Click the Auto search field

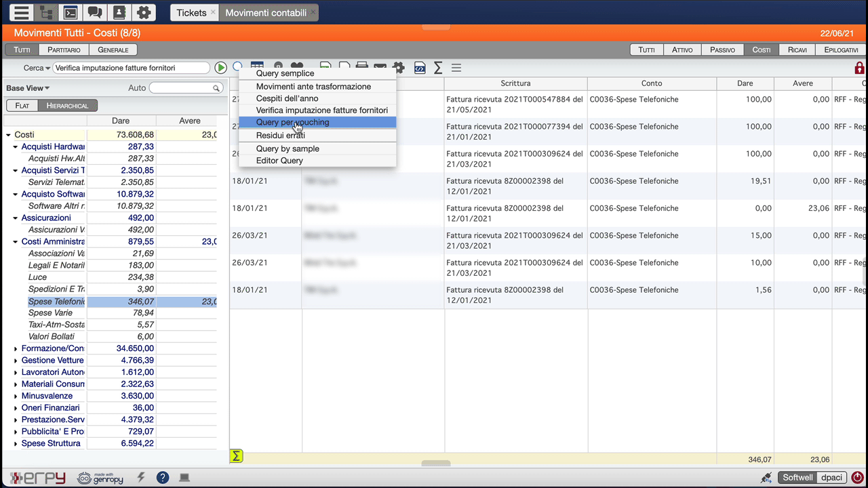(186, 88)
